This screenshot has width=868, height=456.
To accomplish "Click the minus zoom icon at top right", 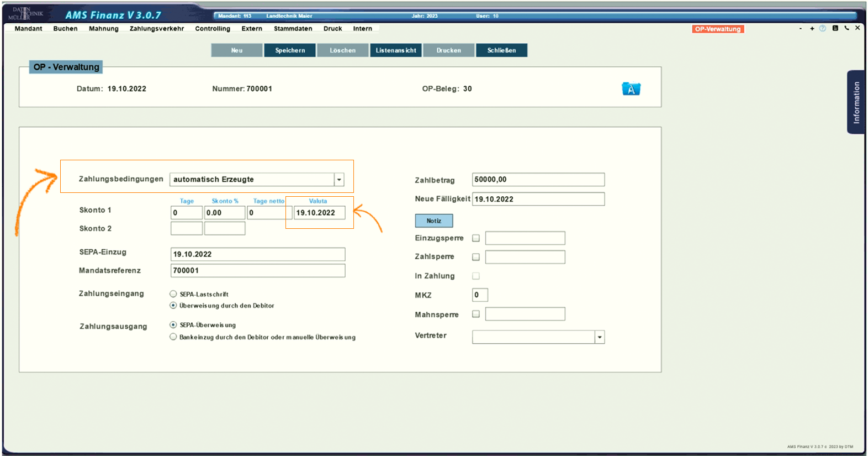I will pos(801,29).
